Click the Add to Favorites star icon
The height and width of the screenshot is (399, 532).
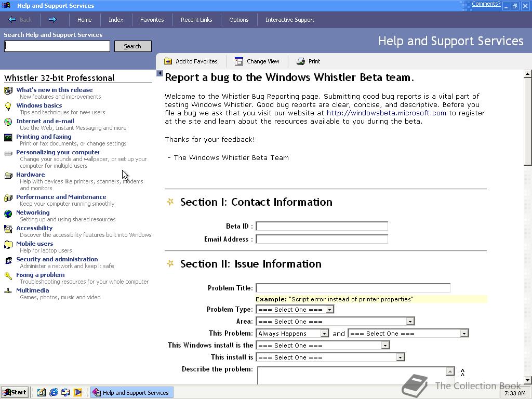coord(168,61)
